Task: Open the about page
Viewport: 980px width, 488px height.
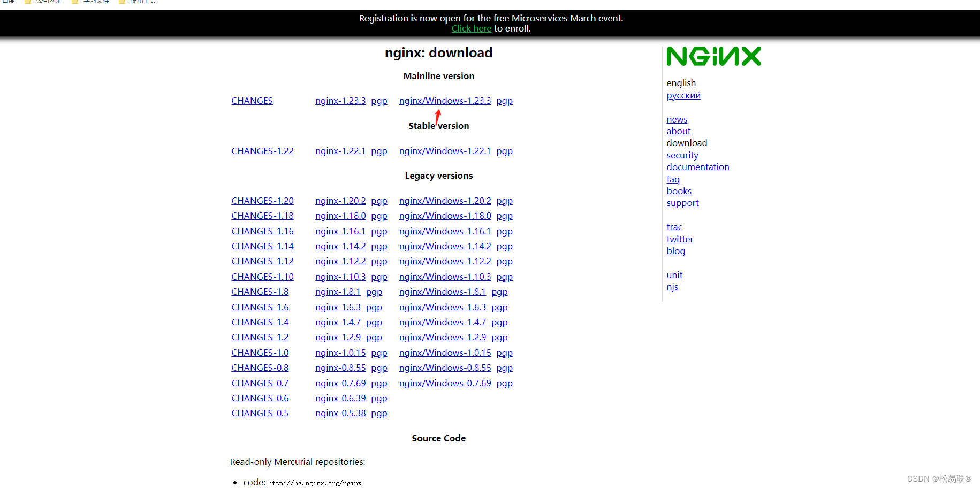Action: point(678,131)
